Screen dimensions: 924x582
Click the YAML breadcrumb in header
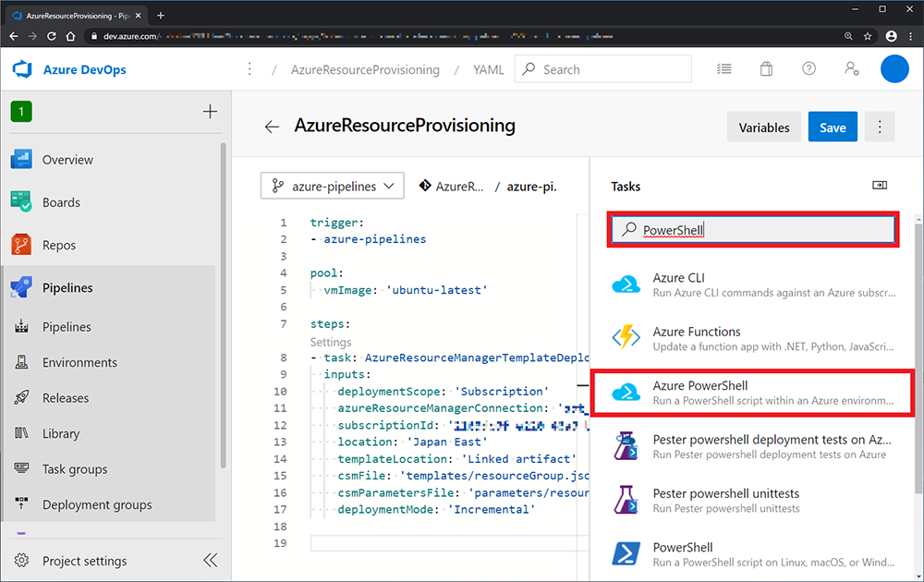click(x=489, y=69)
